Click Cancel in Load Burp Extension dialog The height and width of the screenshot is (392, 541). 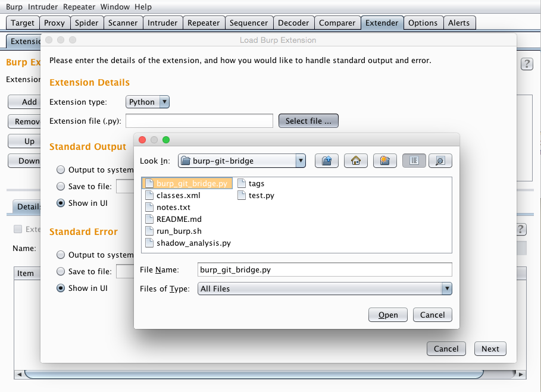tap(446, 349)
